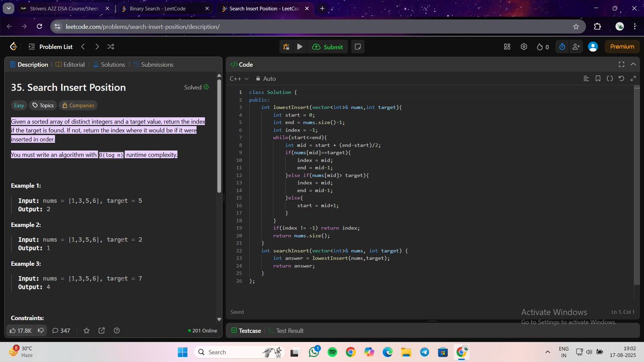Expand the Topics tag

point(43,106)
